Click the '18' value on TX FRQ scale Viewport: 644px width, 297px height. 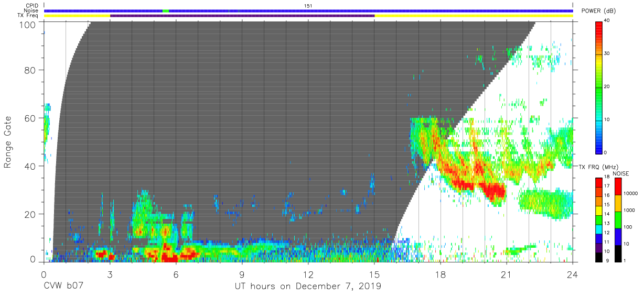(607, 178)
